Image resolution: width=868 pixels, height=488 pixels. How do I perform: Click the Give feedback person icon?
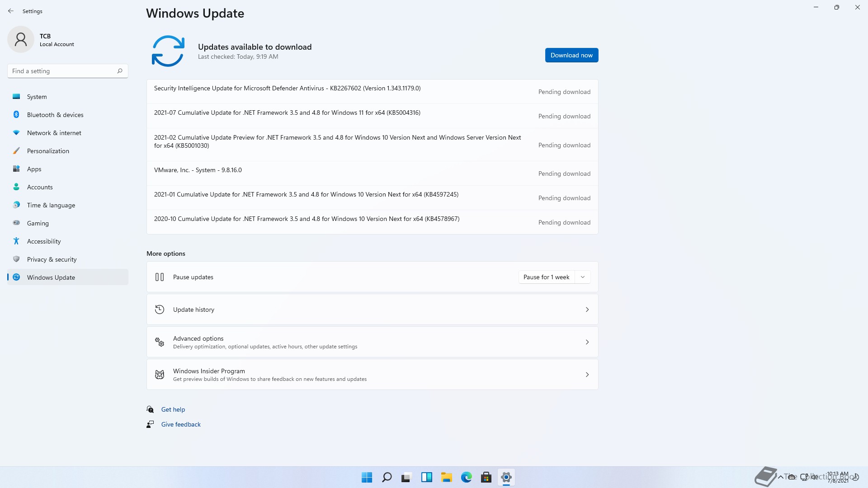click(x=150, y=424)
